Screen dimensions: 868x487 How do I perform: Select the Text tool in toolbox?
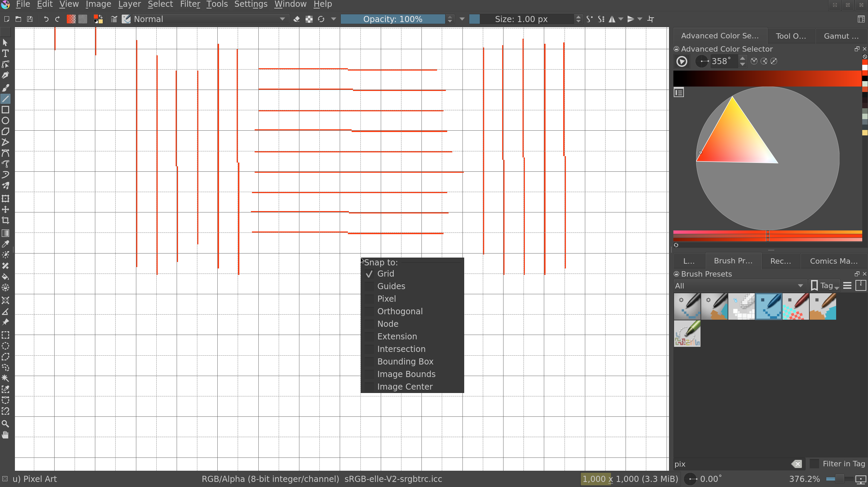pos(5,54)
